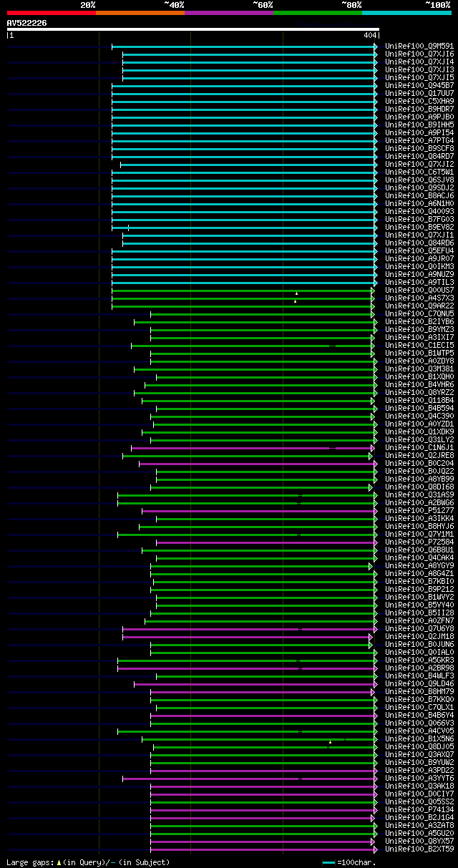The height and width of the screenshot is (868, 458).
Task: Click the =100char. scale legend text
Action: click(356, 862)
